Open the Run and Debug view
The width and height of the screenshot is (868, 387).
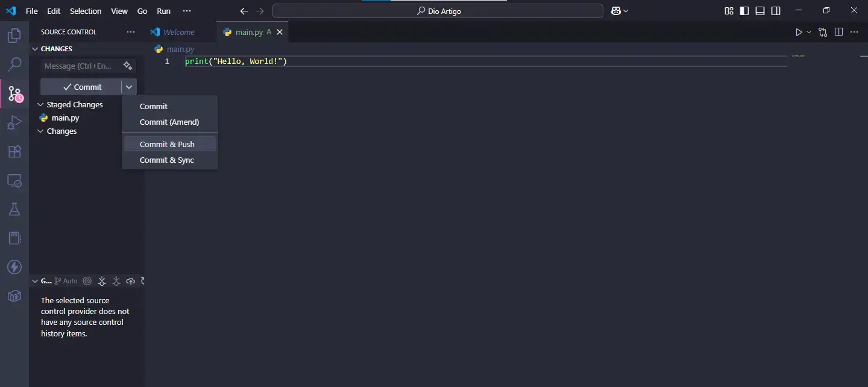click(x=14, y=122)
